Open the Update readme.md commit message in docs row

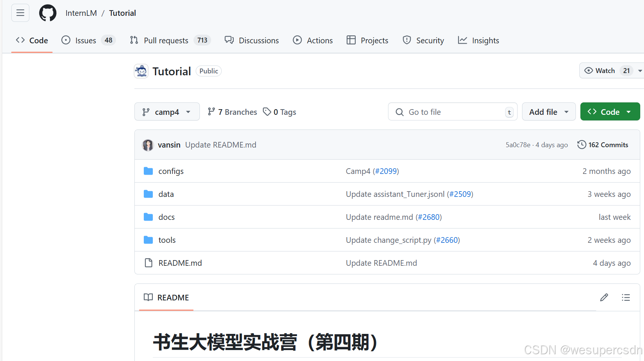click(379, 217)
